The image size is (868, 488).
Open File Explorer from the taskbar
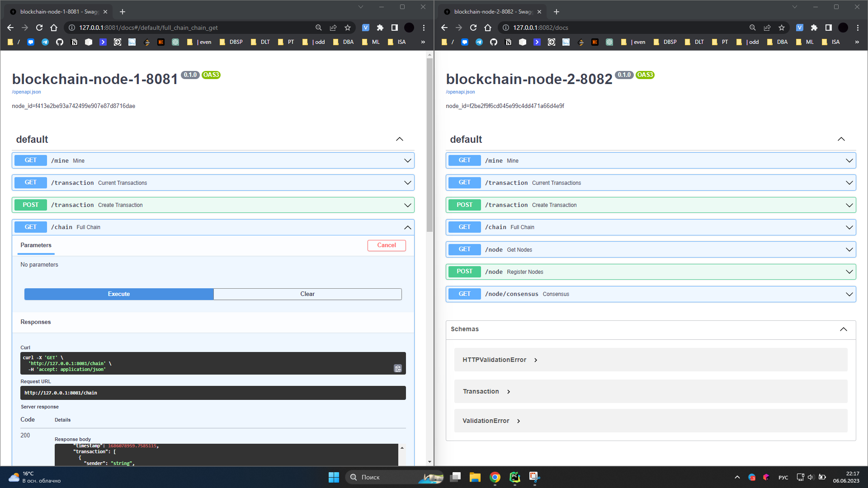click(475, 477)
